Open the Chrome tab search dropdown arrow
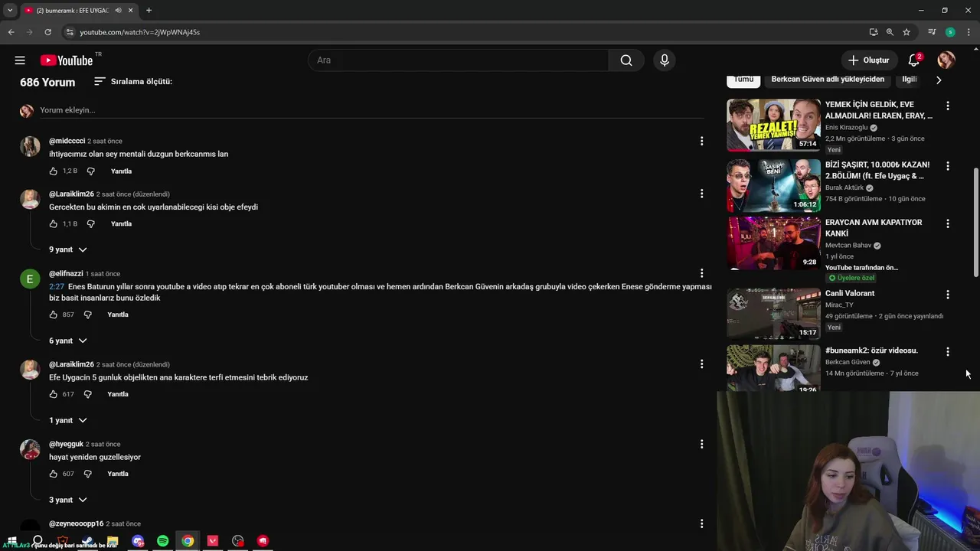980x551 pixels. point(9,10)
